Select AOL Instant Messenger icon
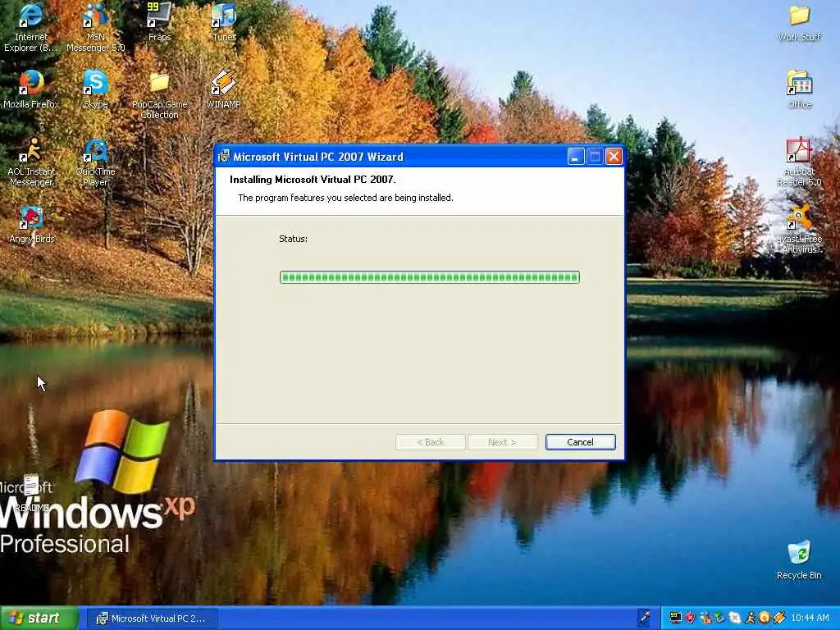This screenshot has height=630, width=840. tap(31, 162)
